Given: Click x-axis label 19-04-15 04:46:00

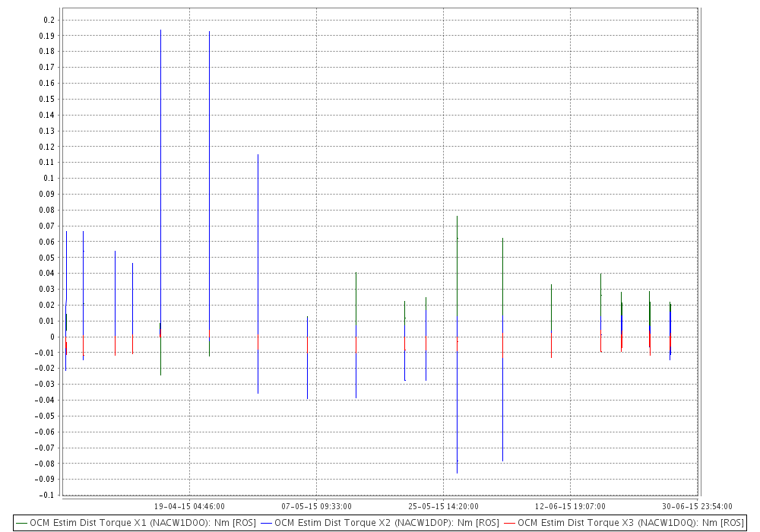Looking at the screenshot, I should click(x=189, y=506).
